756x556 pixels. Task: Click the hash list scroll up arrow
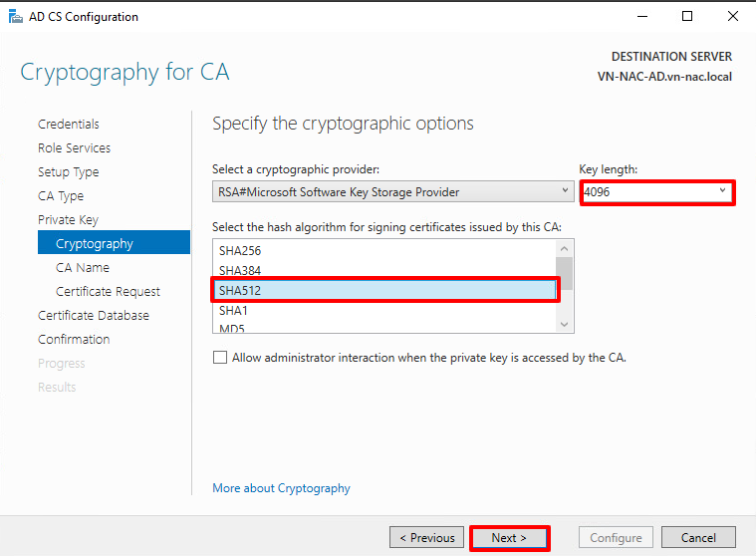click(564, 249)
